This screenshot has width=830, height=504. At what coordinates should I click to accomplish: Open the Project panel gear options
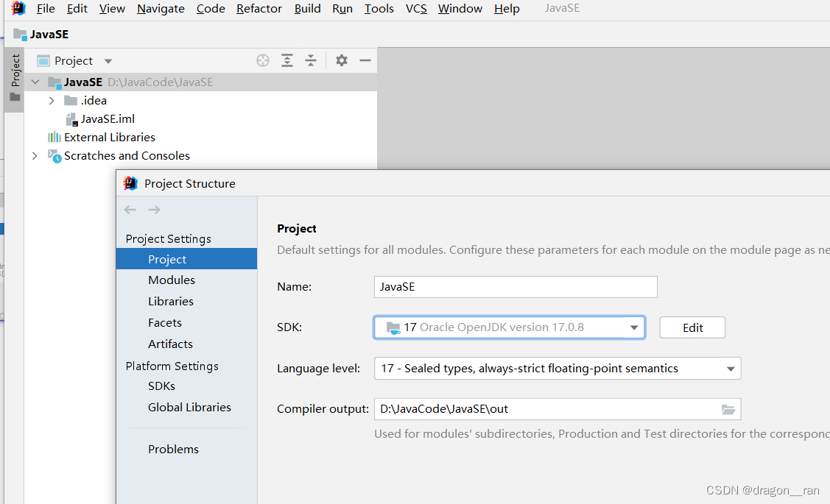point(342,60)
